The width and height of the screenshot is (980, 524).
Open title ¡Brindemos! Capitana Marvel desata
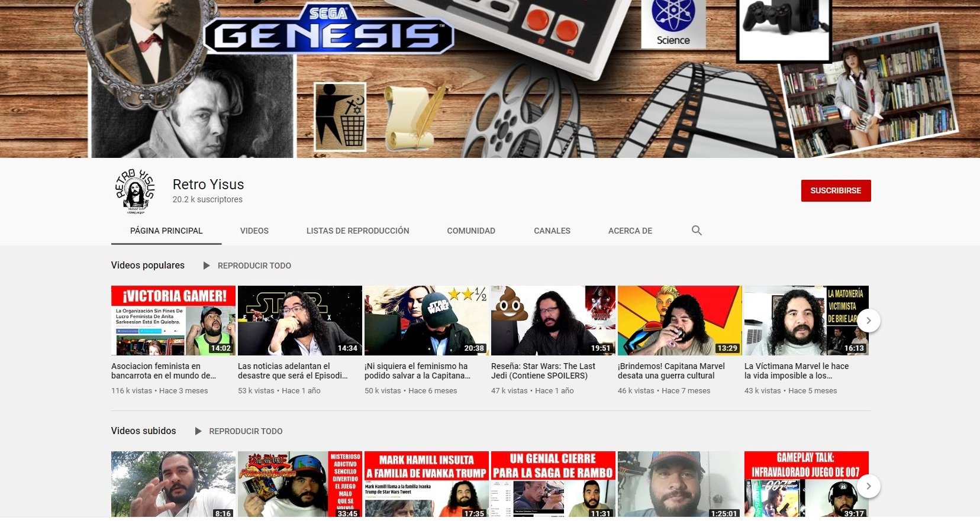tap(671, 371)
